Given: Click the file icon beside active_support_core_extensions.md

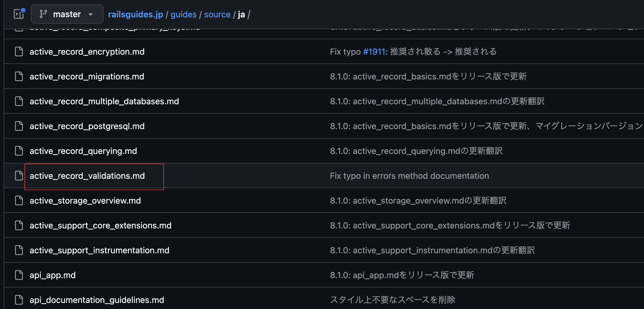Looking at the screenshot, I should pos(18,225).
